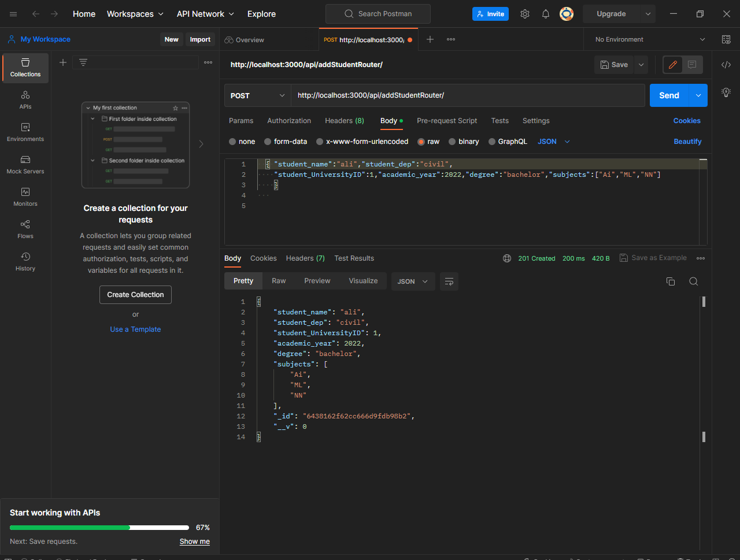
Task: Copy response using the copy icon
Action: (x=671, y=281)
